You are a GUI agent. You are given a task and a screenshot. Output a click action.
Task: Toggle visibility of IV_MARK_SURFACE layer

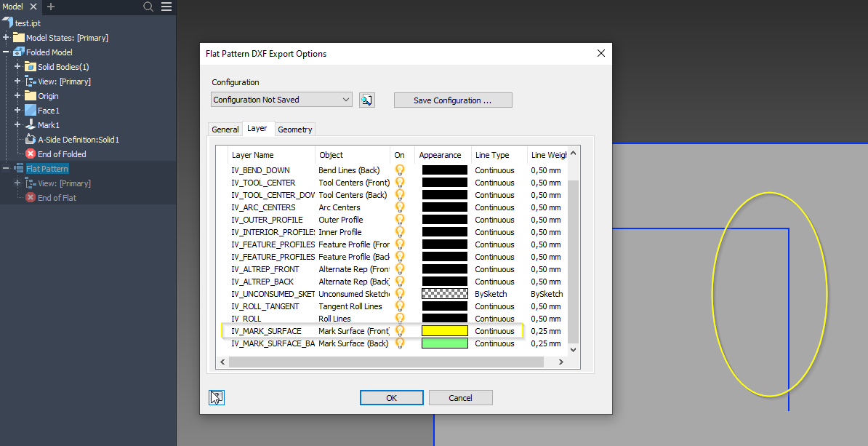[399, 330]
